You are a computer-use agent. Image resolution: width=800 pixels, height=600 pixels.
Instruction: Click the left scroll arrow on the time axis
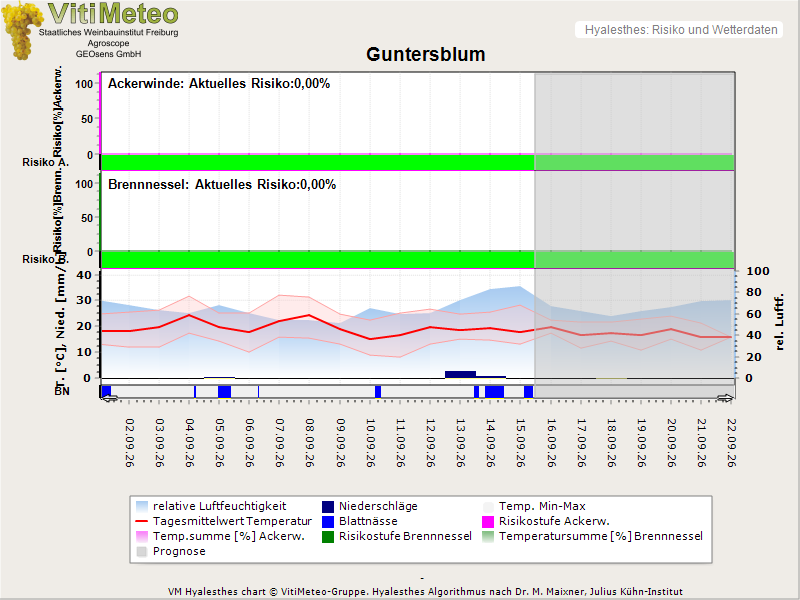(109, 398)
